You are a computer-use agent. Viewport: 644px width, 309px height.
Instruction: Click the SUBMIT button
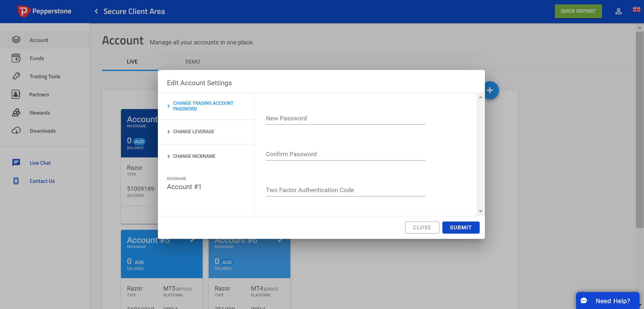pyautogui.click(x=460, y=227)
